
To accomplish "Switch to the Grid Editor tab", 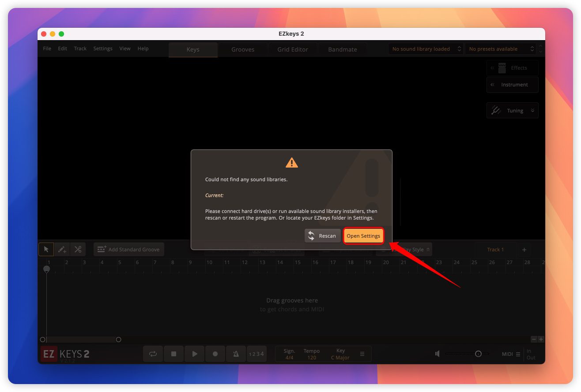I will coord(293,49).
